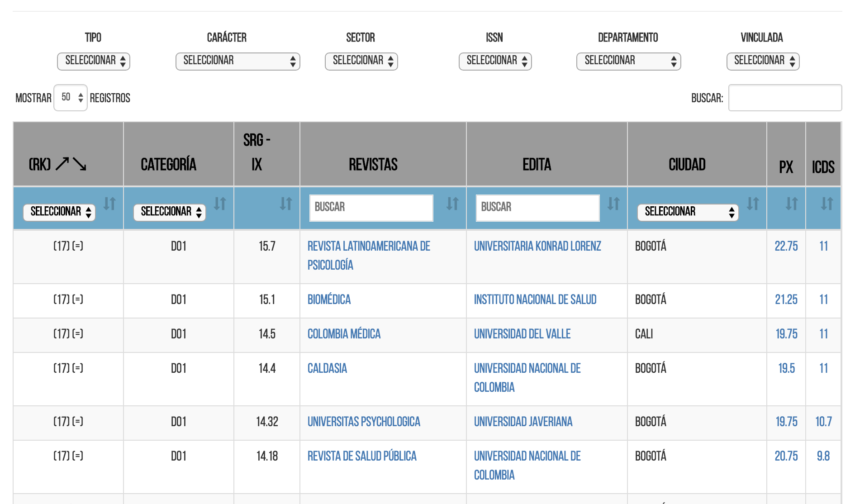Open Biomédica journal link
Screen dimensions: 855x504
tap(329, 300)
